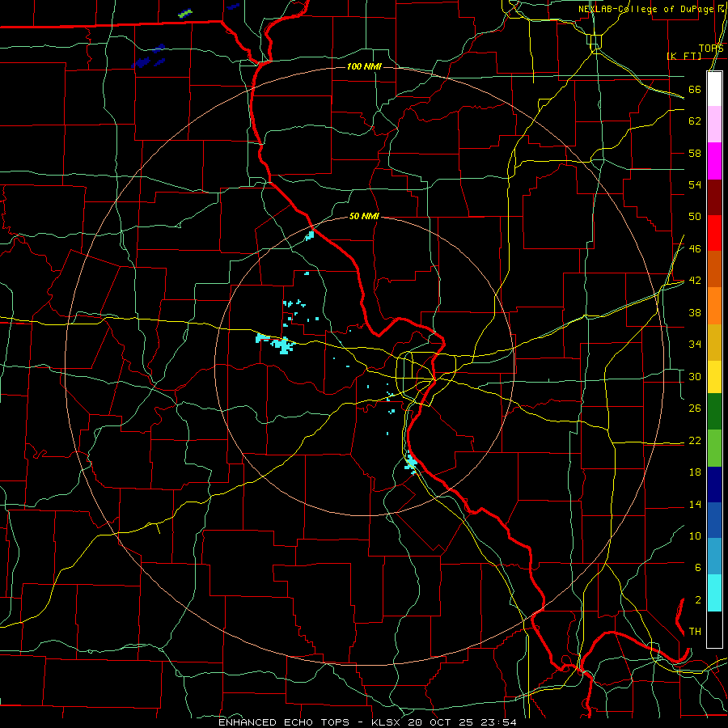Viewport: 728px width, 728px height.
Task: Click the legend value "42"
Action: (695, 281)
